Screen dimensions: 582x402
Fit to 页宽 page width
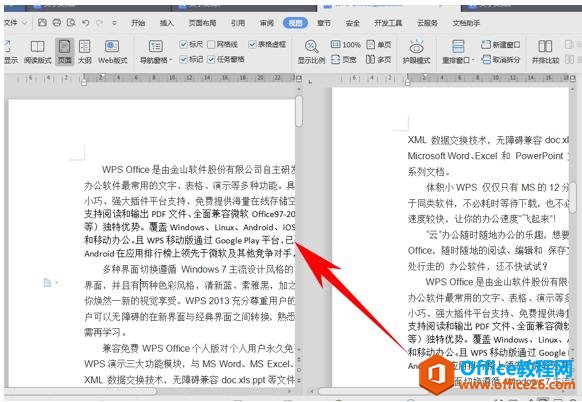(344, 59)
